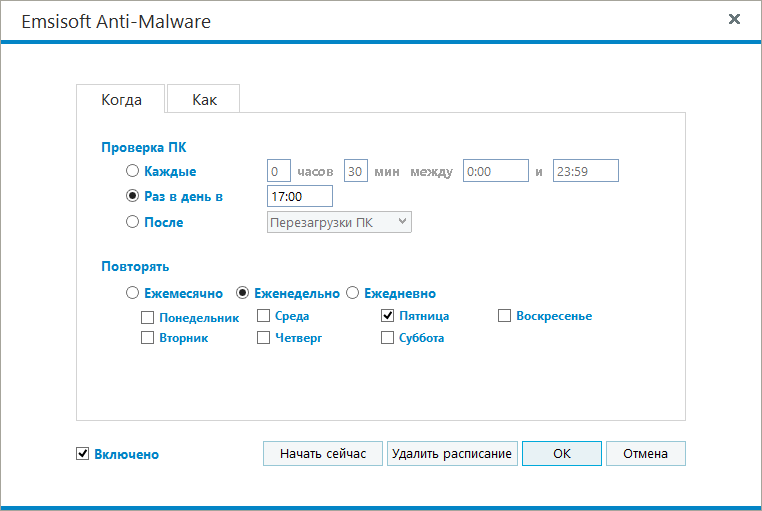Click the hours field showing 0
The height and width of the screenshot is (511, 762).
[x=279, y=171]
